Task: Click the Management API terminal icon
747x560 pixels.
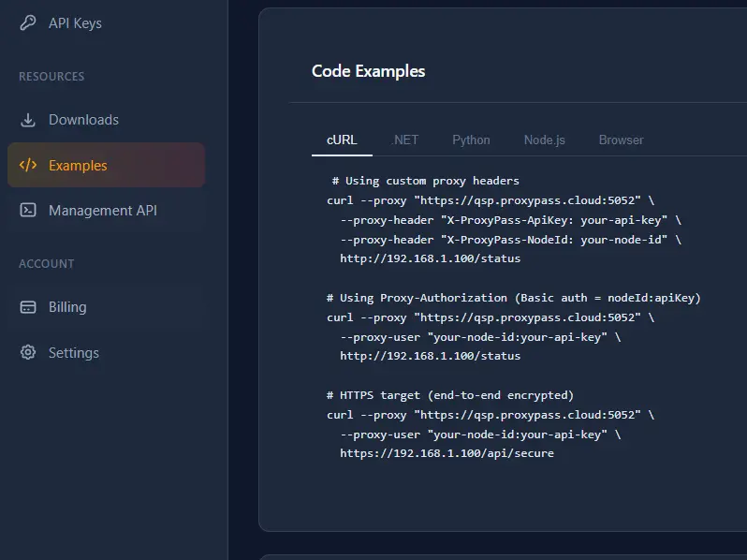Action: tap(28, 210)
